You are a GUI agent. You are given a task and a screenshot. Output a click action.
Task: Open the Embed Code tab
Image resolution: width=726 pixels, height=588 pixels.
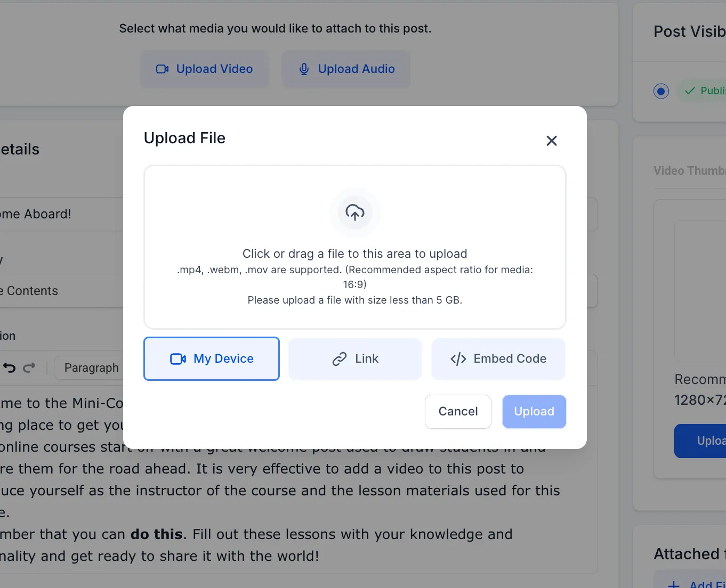point(498,359)
